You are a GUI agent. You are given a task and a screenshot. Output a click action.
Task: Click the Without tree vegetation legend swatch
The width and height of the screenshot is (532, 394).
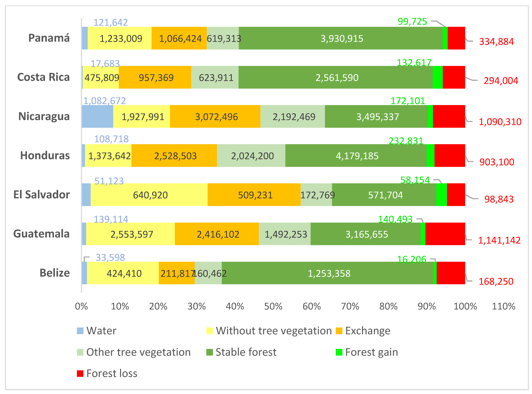tap(210, 331)
